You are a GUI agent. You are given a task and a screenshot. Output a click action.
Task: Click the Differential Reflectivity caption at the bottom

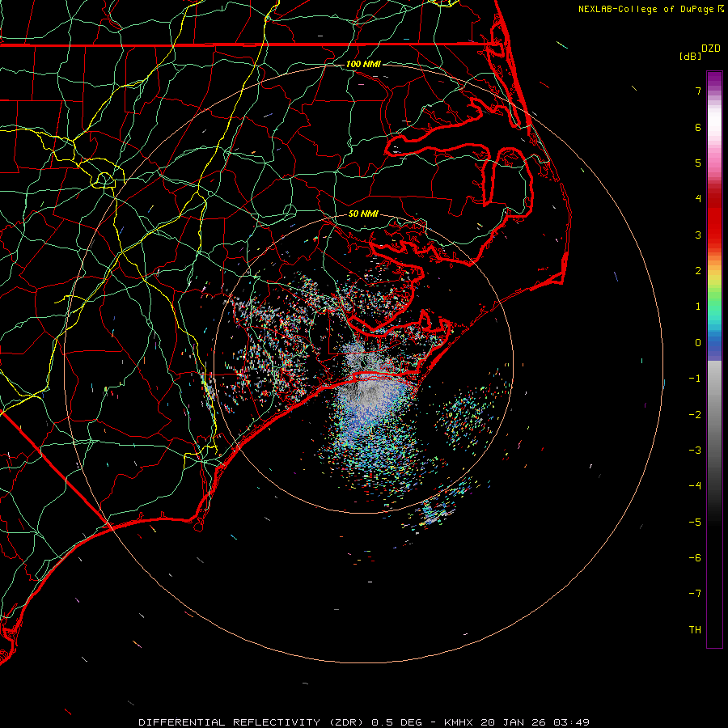[364, 722]
